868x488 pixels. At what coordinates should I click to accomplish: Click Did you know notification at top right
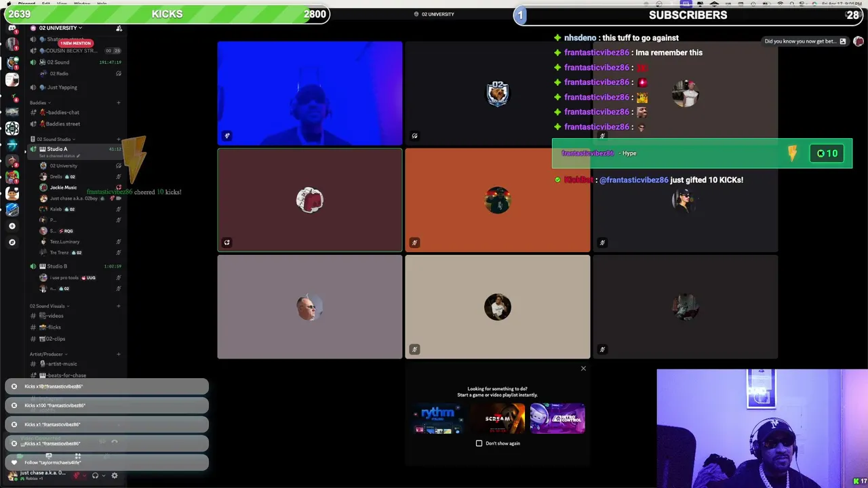point(805,41)
